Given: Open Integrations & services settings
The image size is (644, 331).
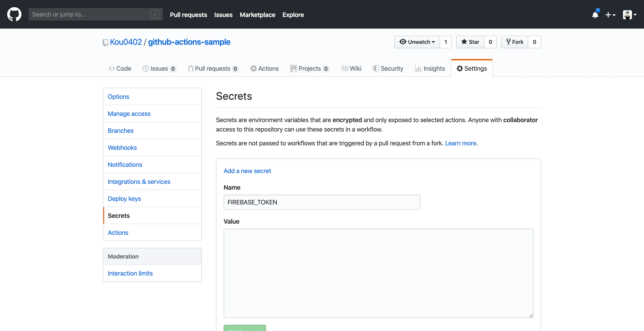Looking at the screenshot, I should (x=152, y=182).
